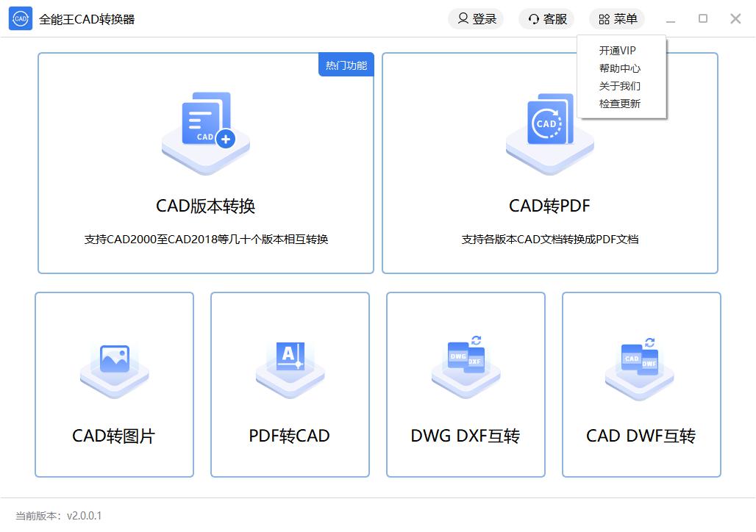Image resolution: width=756 pixels, height=532 pixels.
Task: Select 关于我们 menu entry
Action: click(619, 86)
